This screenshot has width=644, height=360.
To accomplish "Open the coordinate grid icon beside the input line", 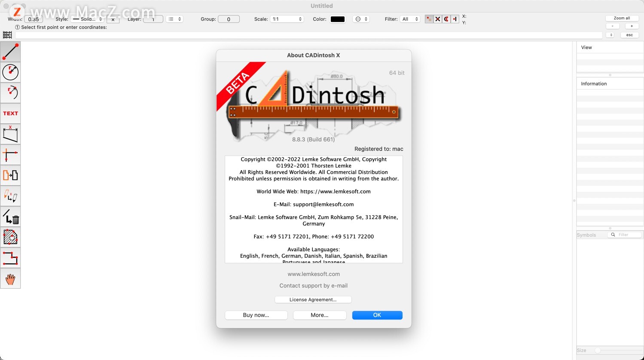I will 7,35.
